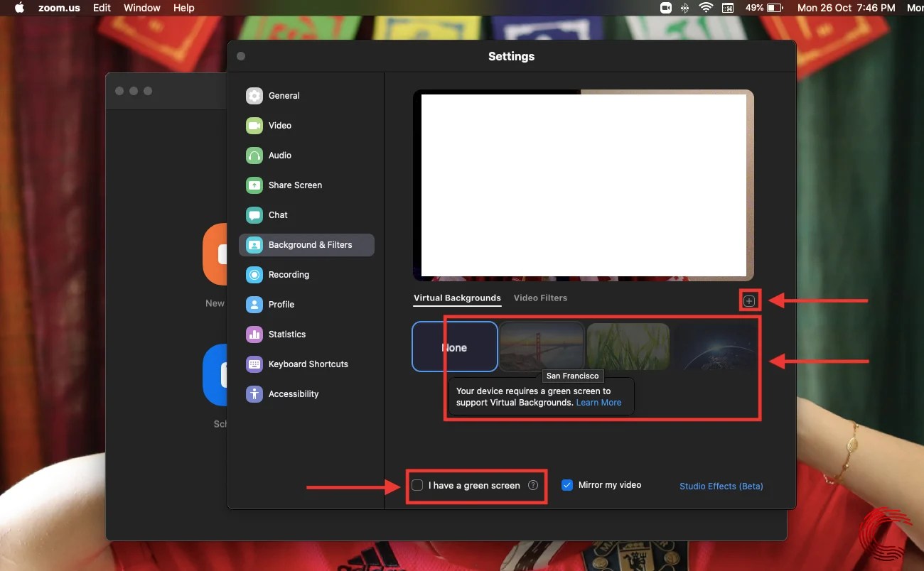Open the Help menu
This screenshot has width=924, height=571.
[183, 8]
